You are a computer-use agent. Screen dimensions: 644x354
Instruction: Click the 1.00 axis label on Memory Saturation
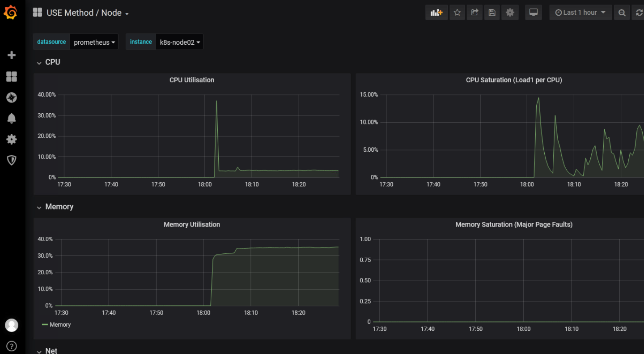365,239
